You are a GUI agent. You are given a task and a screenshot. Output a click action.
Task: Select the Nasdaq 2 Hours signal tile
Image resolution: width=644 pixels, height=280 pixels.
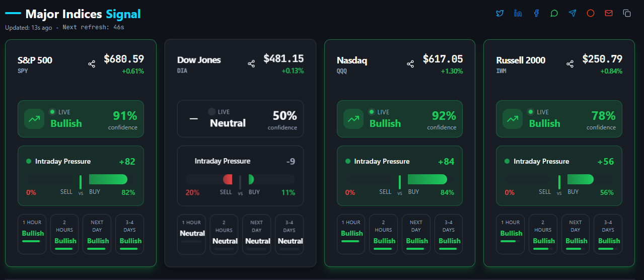(x=384, y=234)
